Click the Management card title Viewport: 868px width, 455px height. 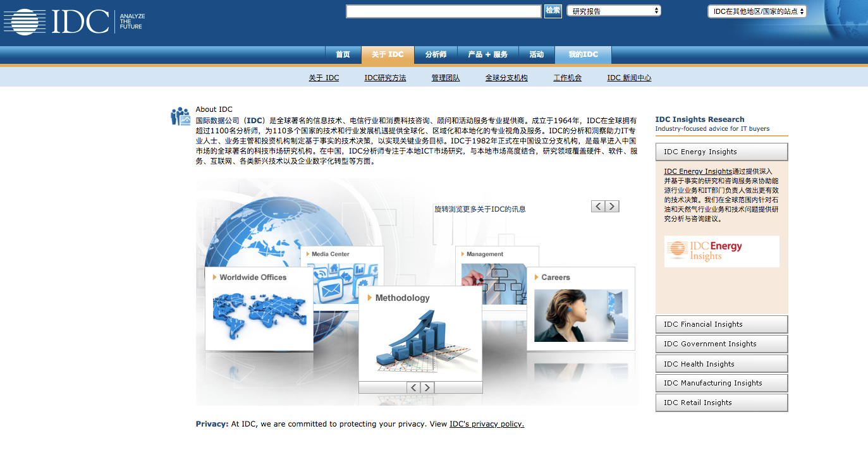[x=485, y=254]
